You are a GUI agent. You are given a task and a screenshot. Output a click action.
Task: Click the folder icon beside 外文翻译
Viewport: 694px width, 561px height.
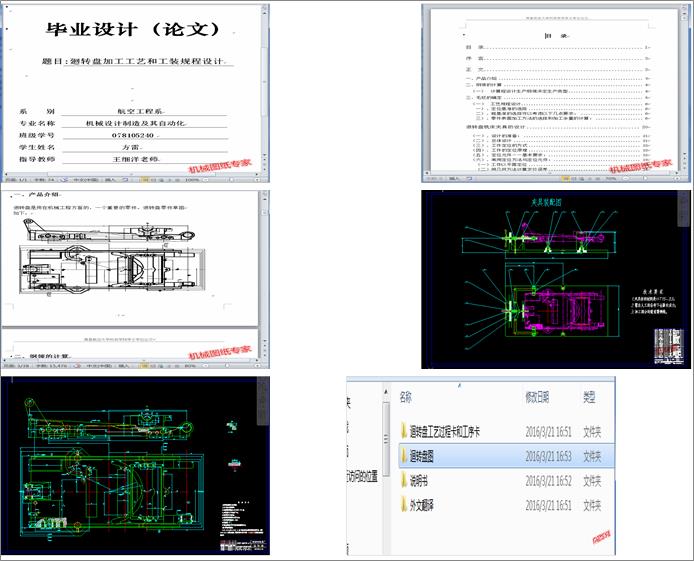404,505
